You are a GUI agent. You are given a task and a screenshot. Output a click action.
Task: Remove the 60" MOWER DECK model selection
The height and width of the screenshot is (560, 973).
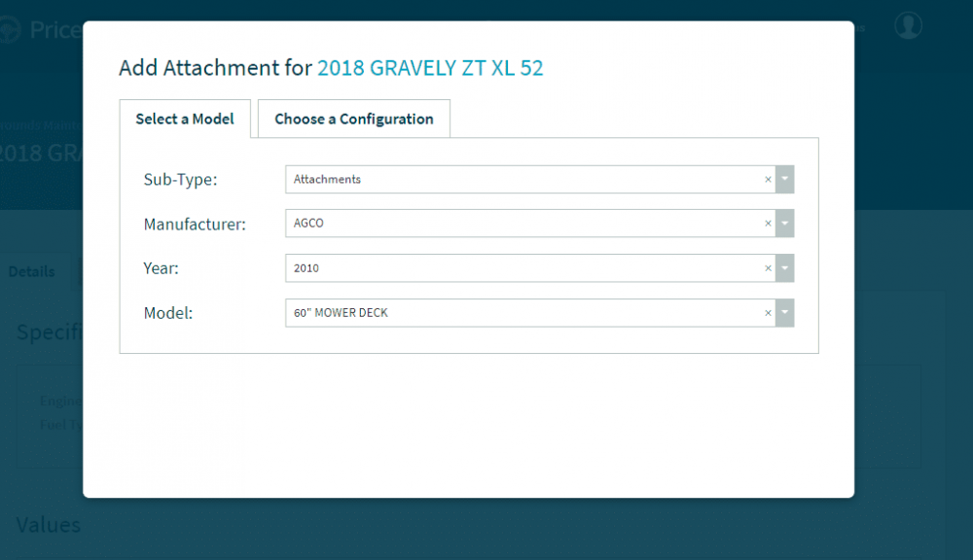767,313
